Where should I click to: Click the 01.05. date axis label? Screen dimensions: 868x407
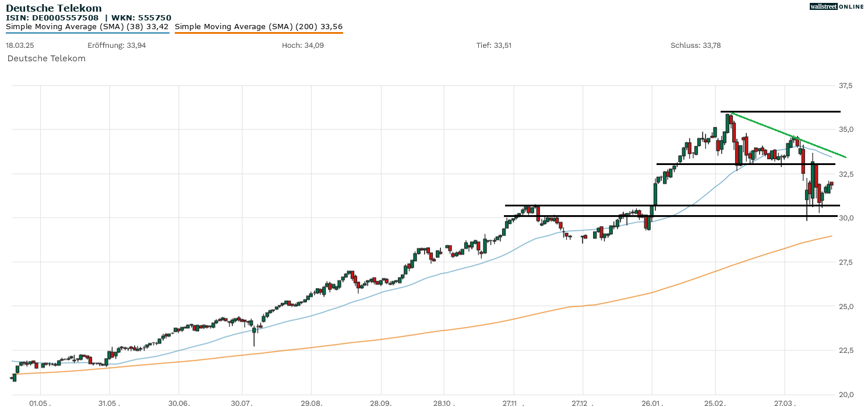pyautogui.click(x=40, y=402)
